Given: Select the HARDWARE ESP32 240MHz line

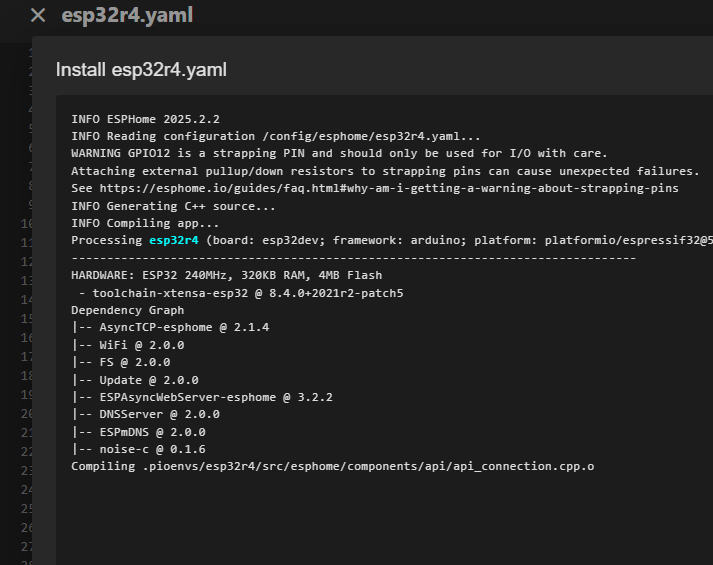Looking at the screenshot, I should (x=226, y=275).
